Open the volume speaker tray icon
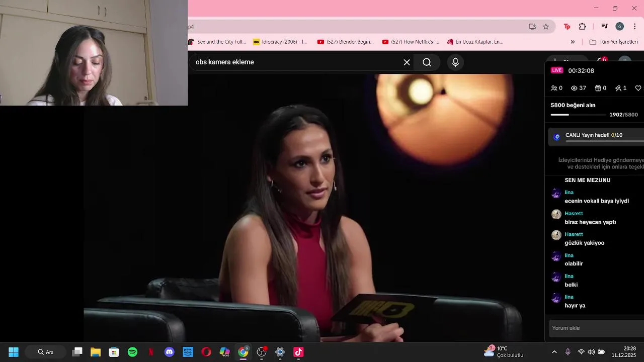 [591, 352]
